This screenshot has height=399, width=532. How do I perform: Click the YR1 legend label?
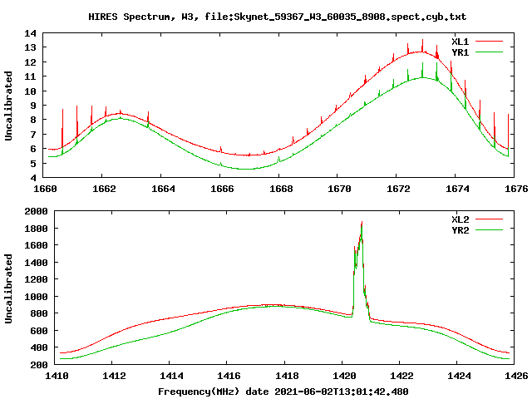coord(460,52)
